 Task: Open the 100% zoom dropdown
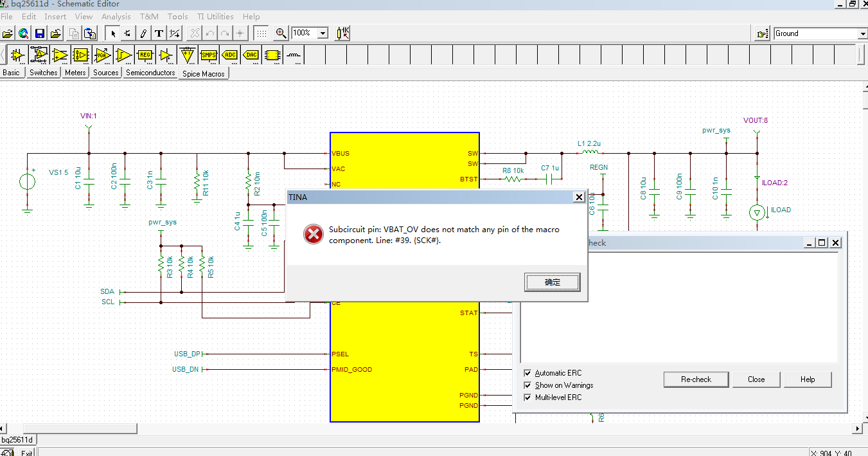[323, 33]
